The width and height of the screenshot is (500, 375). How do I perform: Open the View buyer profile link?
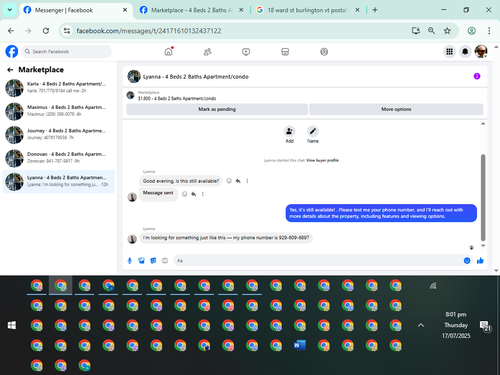click(x=322, y=160)
